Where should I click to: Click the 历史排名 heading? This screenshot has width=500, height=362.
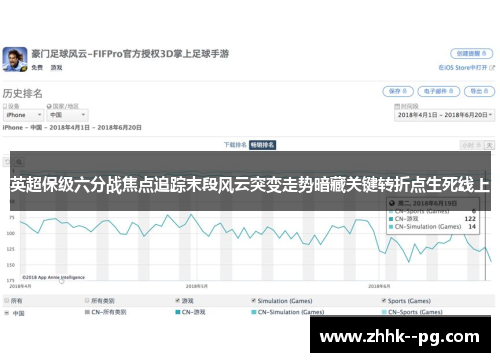click(22, 93)
